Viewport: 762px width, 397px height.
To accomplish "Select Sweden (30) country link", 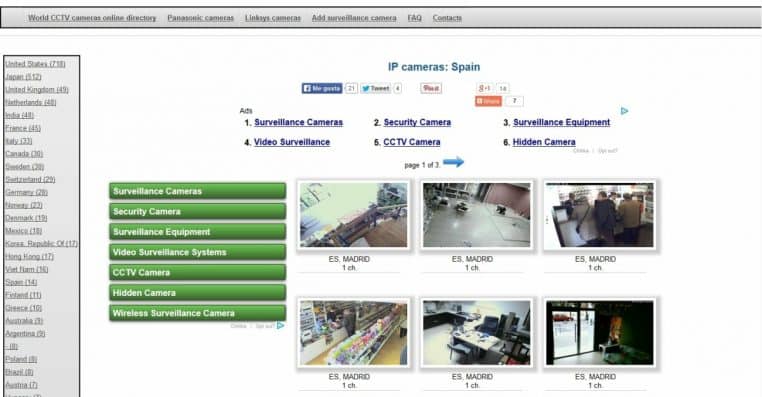I will click(25, 167).
